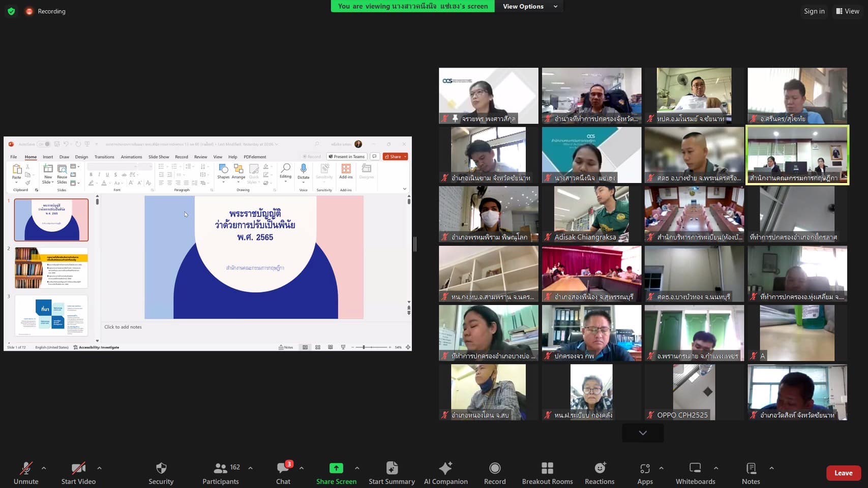Image resolution: width=868 pixels, height=488 pixels.
Task: Open Apps in Zoom toolbar
Action: 645,473
